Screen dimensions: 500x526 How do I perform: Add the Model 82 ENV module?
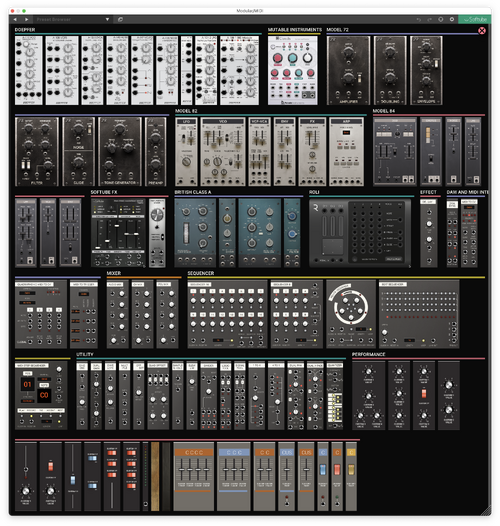285,152
